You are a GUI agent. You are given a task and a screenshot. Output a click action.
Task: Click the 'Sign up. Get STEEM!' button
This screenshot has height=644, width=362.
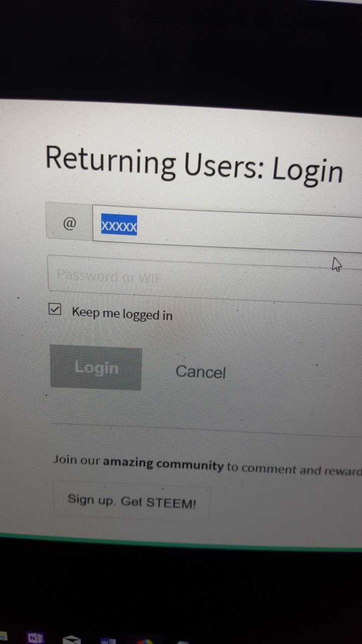coord(132,501)
